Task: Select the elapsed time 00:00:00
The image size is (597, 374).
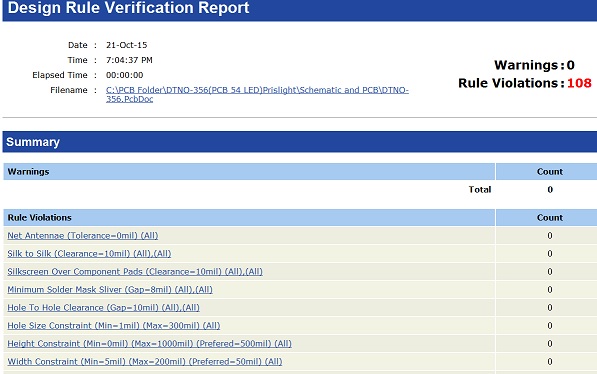Action: [x=125, y=75]
